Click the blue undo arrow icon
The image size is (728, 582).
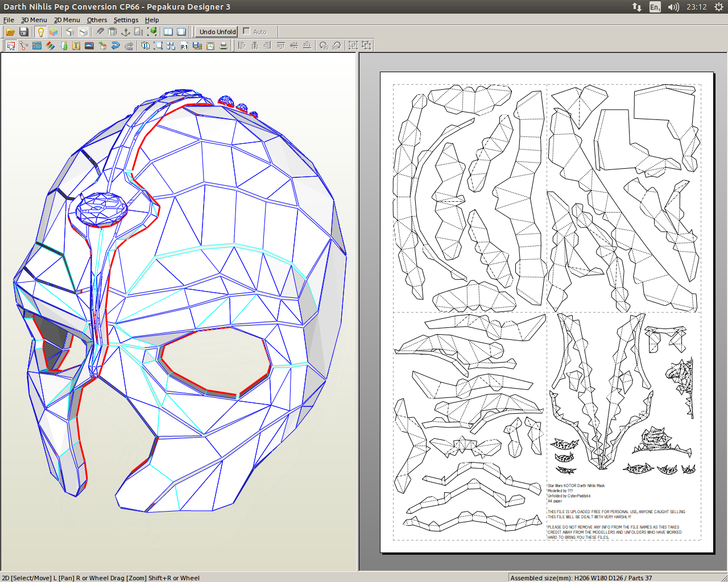pyautogui.click(x=115, y=45)
